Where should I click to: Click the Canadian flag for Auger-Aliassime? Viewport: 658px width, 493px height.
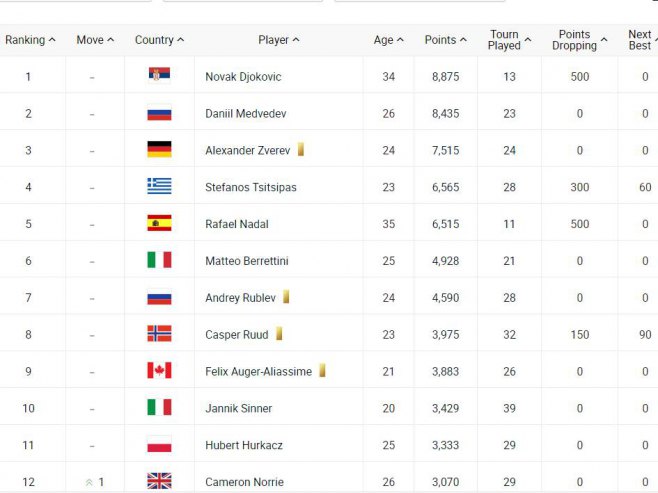159,371
